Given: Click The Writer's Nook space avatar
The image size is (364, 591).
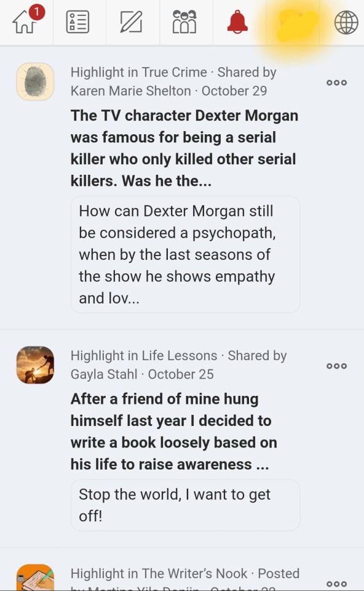Looking at the screenshot, I should tap(36, 577).
